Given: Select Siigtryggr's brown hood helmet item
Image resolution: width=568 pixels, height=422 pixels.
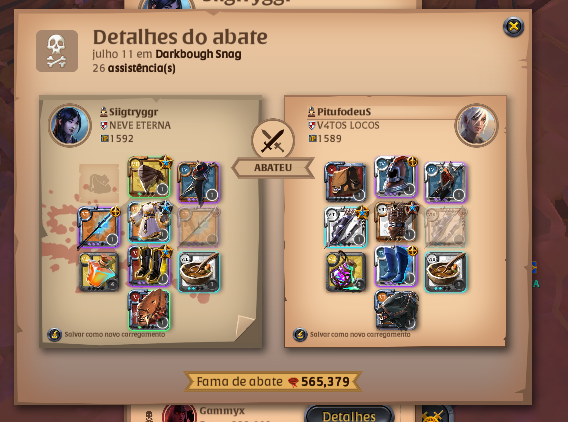Looking at the screenshot, I should [149, 177].
